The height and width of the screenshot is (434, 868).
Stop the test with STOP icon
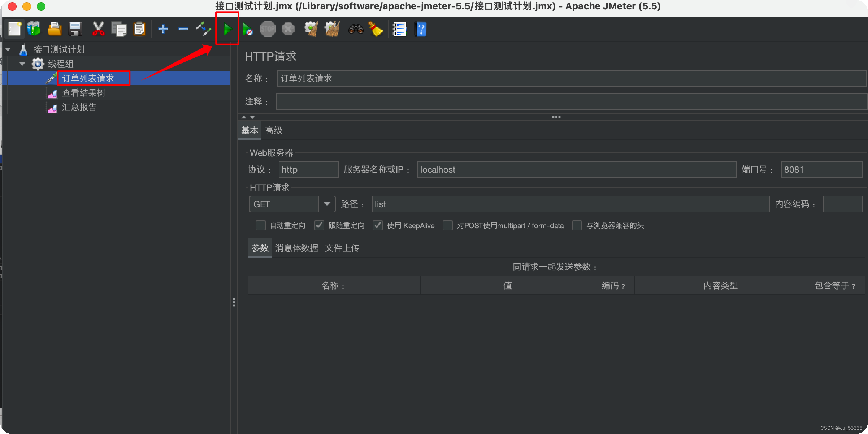pos(268,29)
